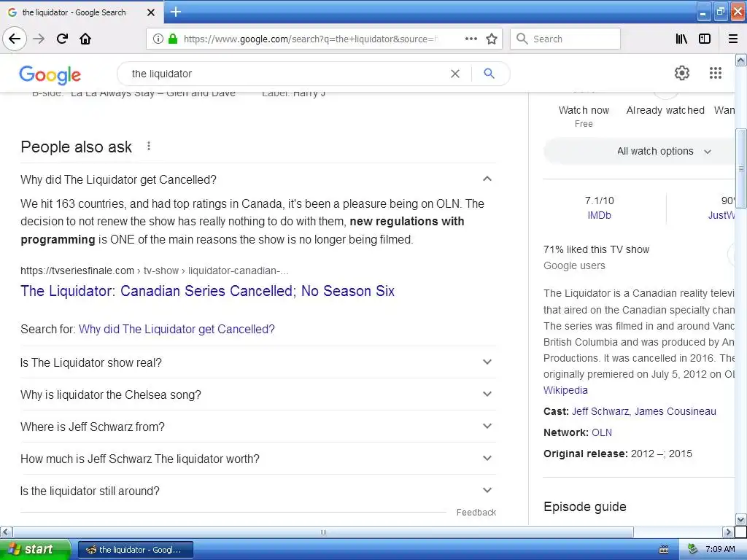Open page actions three-dot menu in URL bar

471,39
